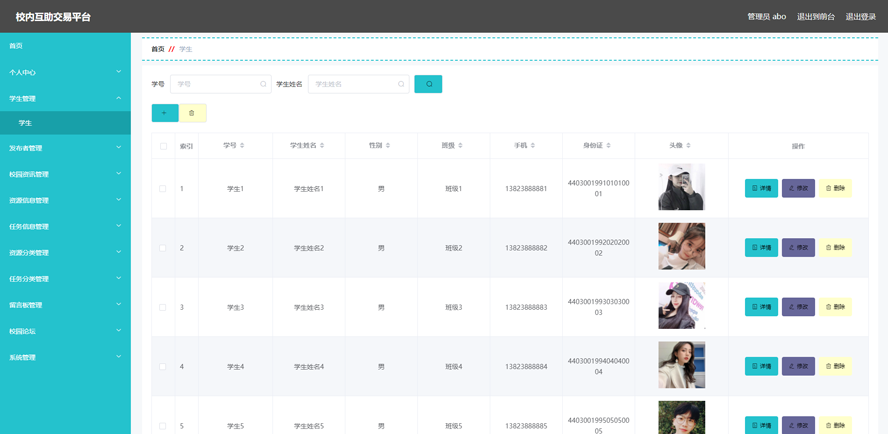Sort by 学生姓名 column arrows

click(x=324, y=146)
